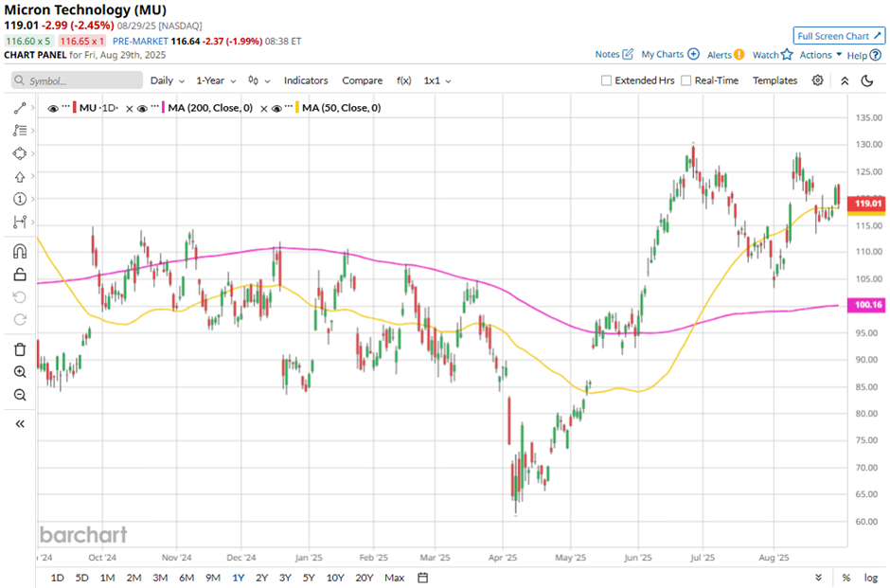The width and height of the screenshot is (890, 588).
Task: Open the calendar date range picker
Action: pos(423,578)
